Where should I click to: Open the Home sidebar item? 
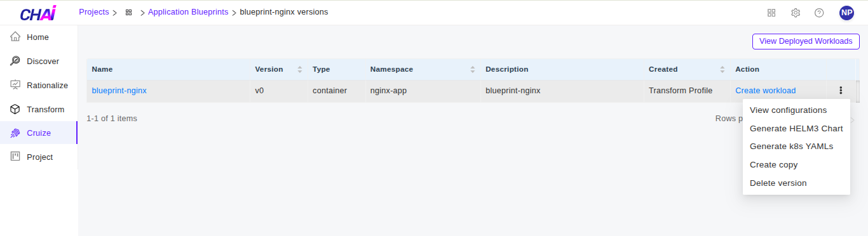click(x=38, y=37)
